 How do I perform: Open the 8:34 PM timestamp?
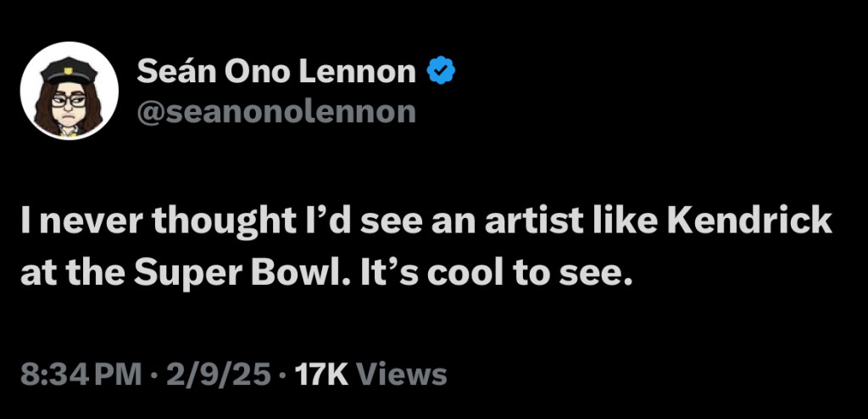(78, 373)
